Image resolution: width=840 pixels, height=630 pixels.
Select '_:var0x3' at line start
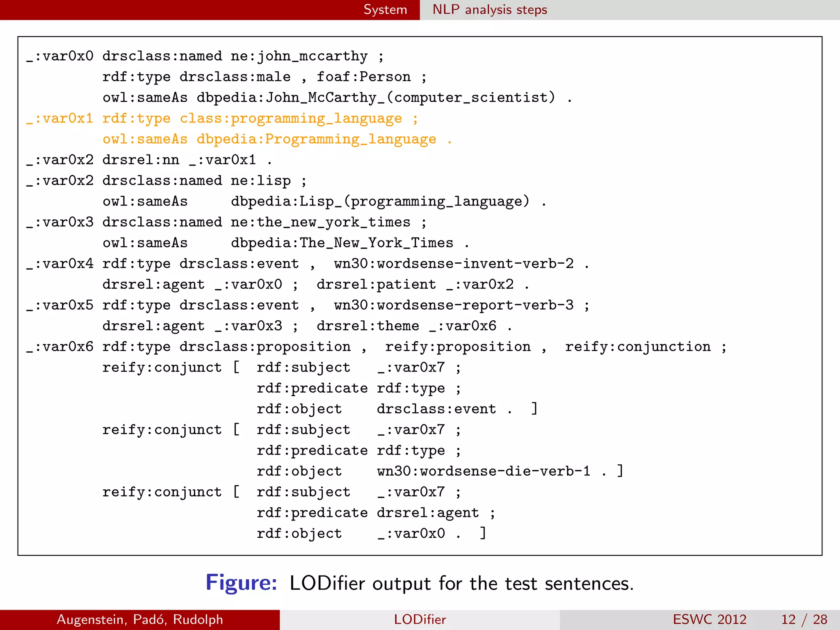[x=60, y=222]
